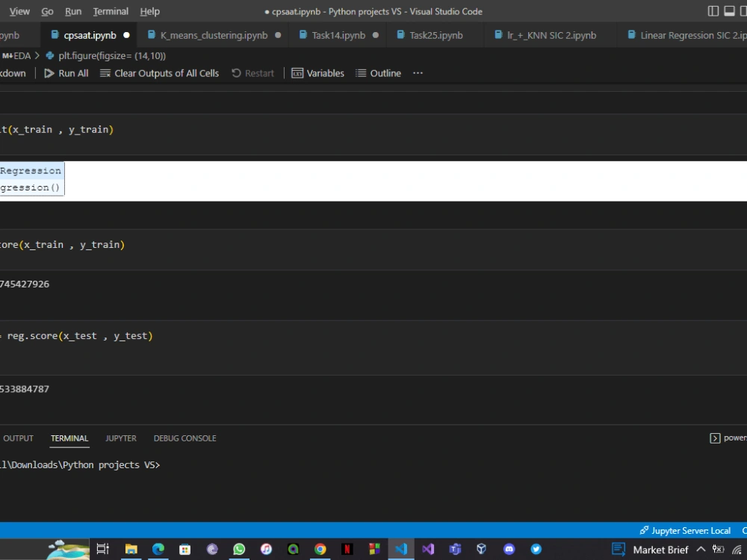The width and height of the screenshot is (747, 560).
Task: Click the Restart kernel button
Action: coord(253,73)
